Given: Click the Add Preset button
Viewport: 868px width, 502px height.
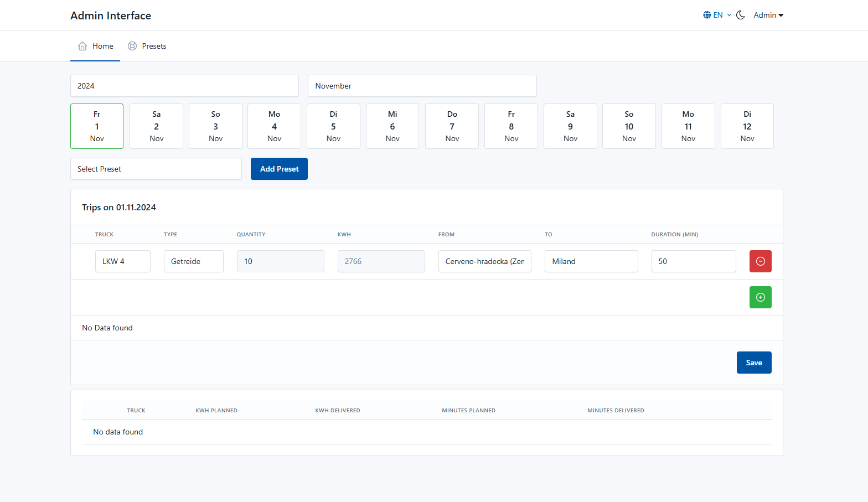Looking at the screenshot, I should 279,169.
